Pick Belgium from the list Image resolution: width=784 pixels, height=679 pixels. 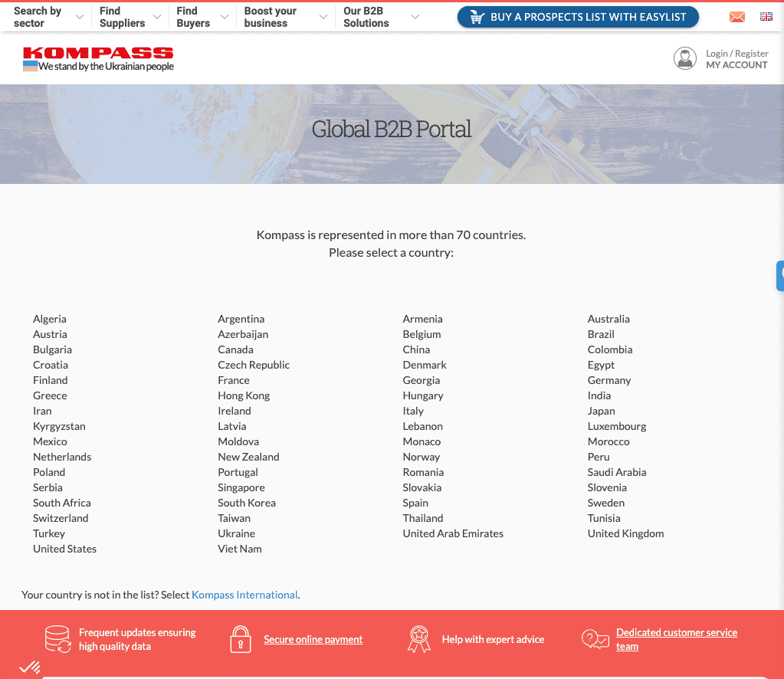coord(422,334)
